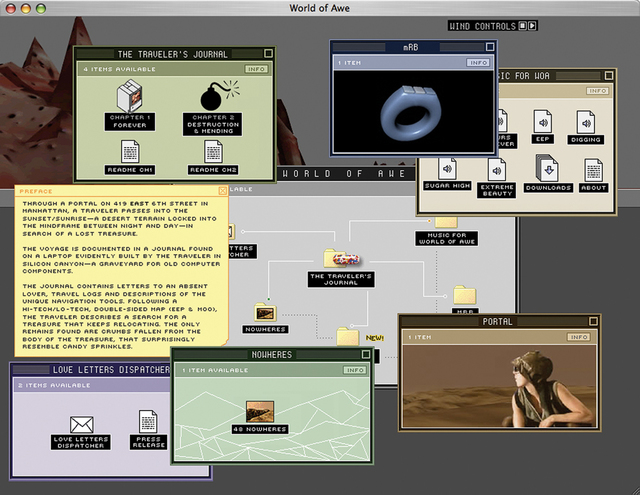Play the EEP audio file
The height and width of the screenshot is (495, 640).
[542, 121]
